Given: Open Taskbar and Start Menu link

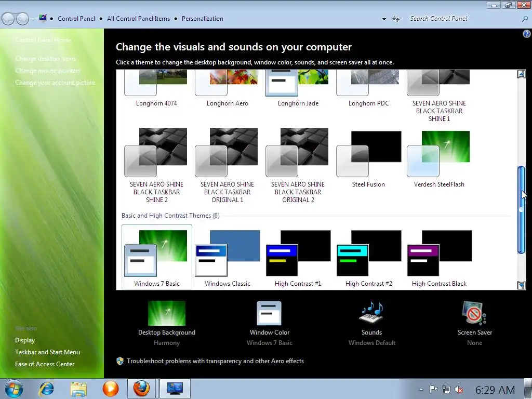Looking at the screenshot, I should [47, 352].
